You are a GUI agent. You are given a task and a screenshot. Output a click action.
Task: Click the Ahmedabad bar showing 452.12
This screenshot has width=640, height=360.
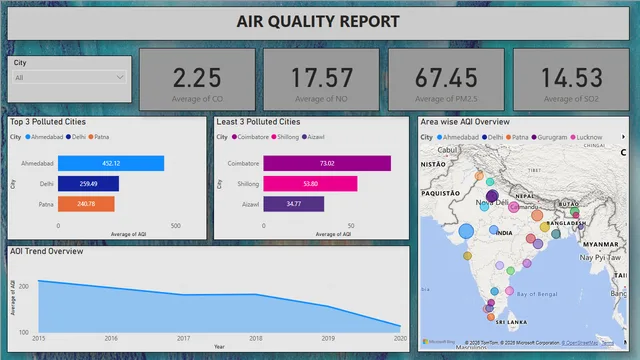[x=111, y=163]
